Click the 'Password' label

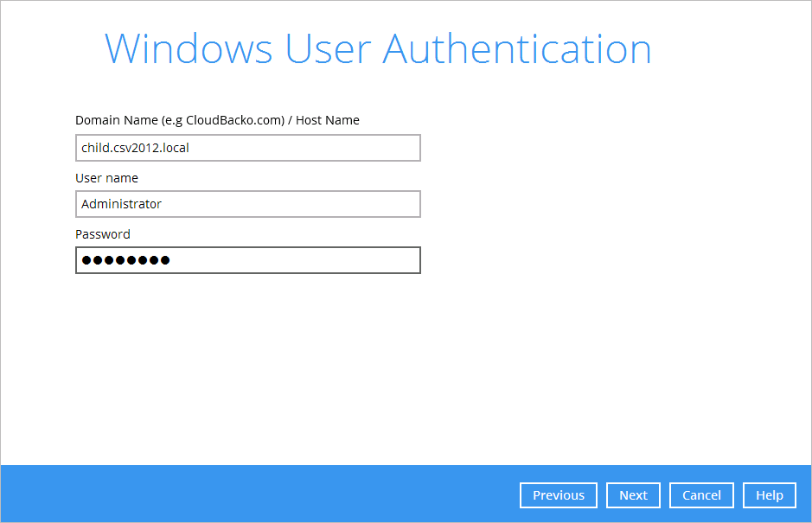click(103, 234)
